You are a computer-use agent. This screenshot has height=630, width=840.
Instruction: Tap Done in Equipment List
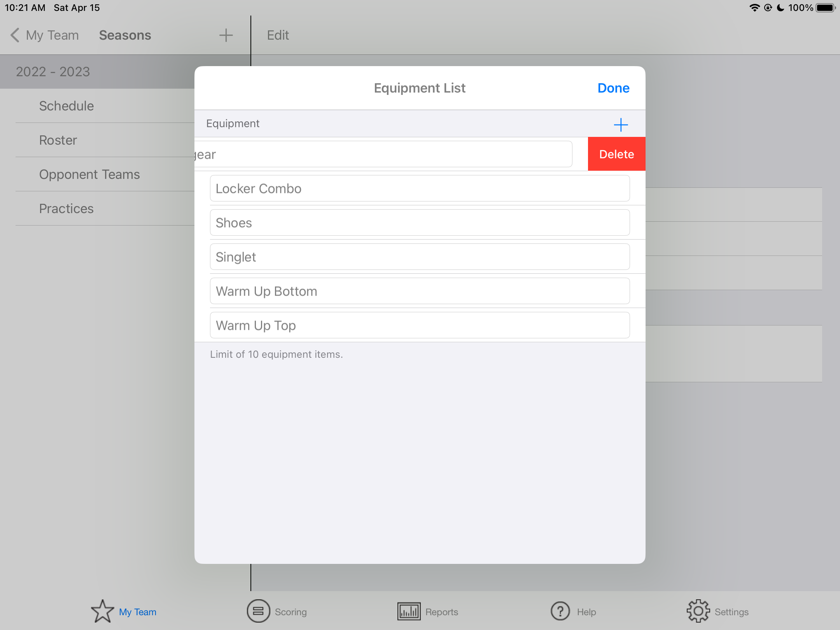pyautogui.click(x=613, y=88)
